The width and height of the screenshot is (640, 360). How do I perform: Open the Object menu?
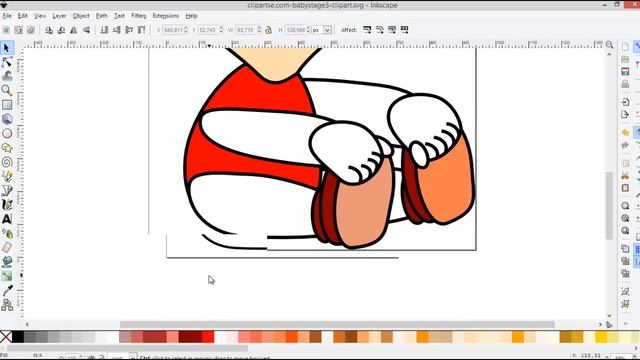(x=81, y=16)
